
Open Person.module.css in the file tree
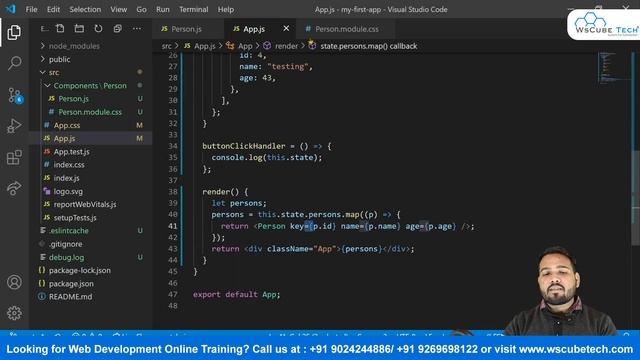pyautogui.click(x=91, y=112)
